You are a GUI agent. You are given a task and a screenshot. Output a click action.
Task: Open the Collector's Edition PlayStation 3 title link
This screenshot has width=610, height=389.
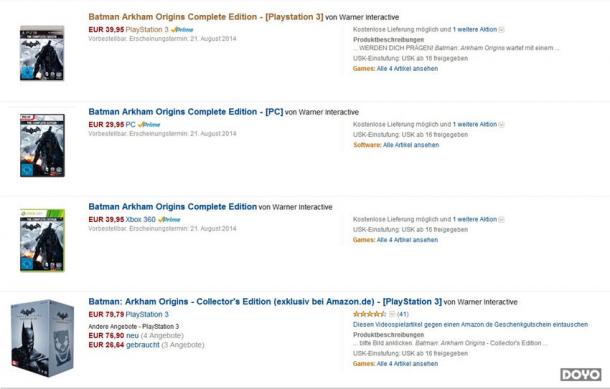tap(265, 302)
